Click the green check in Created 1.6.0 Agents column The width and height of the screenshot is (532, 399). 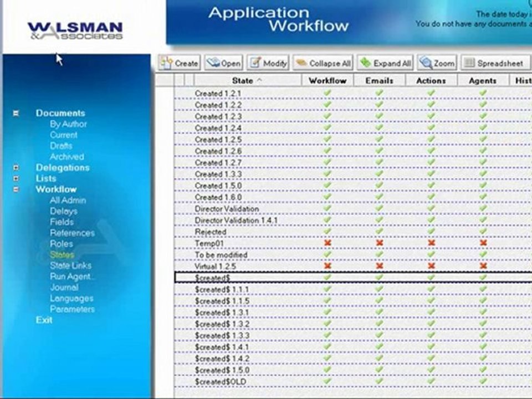483,196
